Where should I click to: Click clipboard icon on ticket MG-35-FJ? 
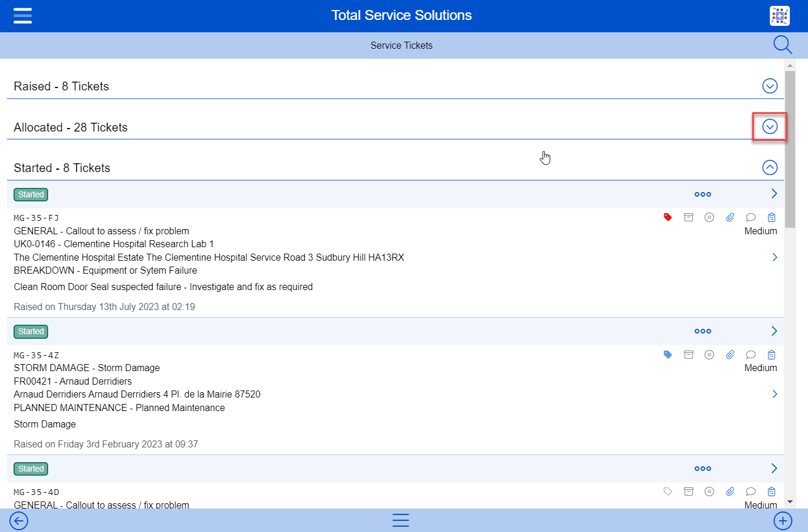click(x=772, y=217)
